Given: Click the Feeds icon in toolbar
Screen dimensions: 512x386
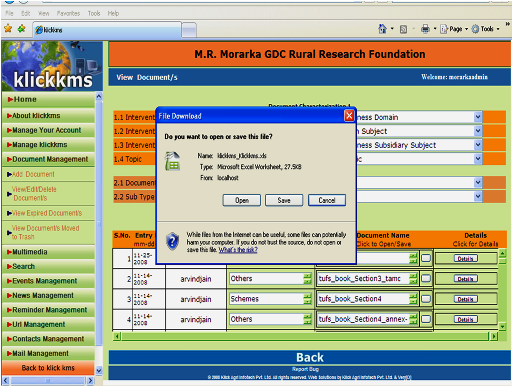Looking at the screenshot, I should pos(403,29).
